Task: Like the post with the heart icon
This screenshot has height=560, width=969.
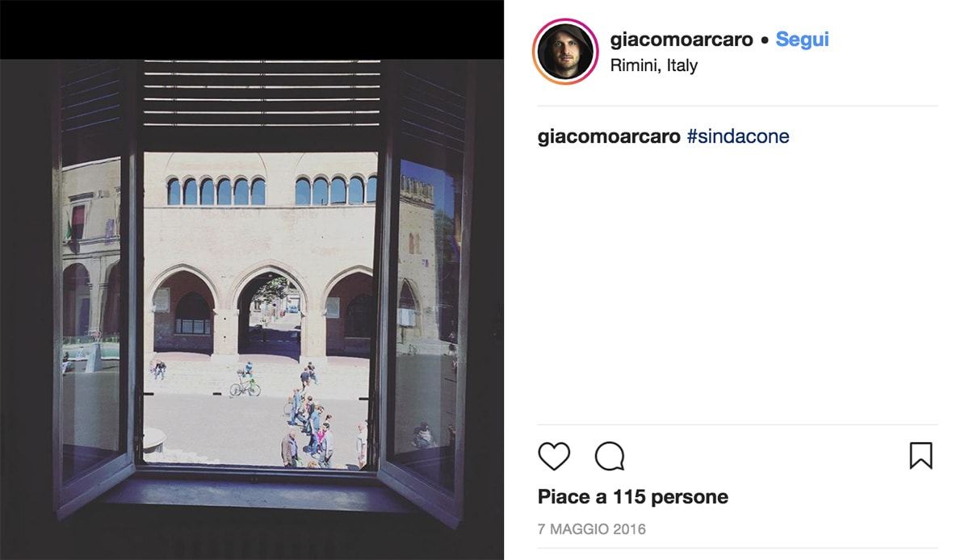Action: coord(554,457)
